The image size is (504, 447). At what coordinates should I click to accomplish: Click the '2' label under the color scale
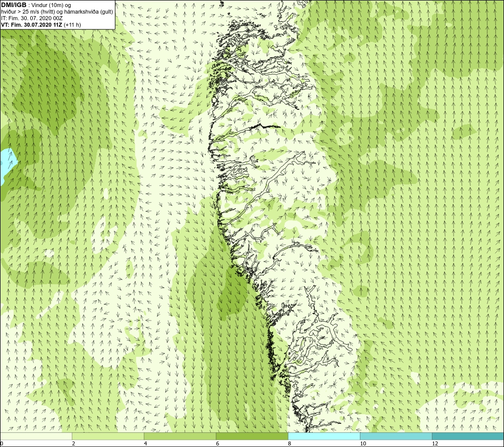click(x=74, y=444)
